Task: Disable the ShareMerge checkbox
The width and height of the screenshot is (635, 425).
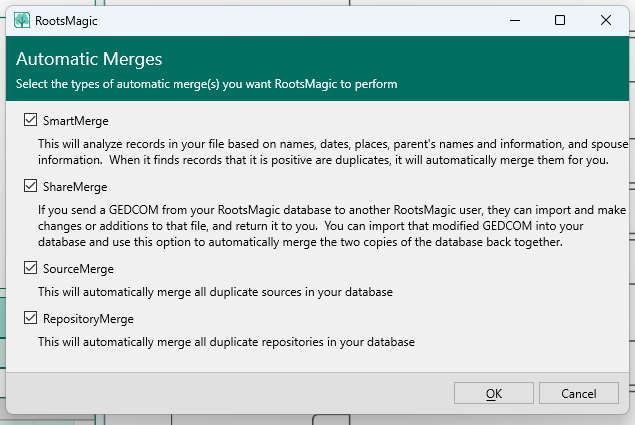Action: tap(30, 186)
